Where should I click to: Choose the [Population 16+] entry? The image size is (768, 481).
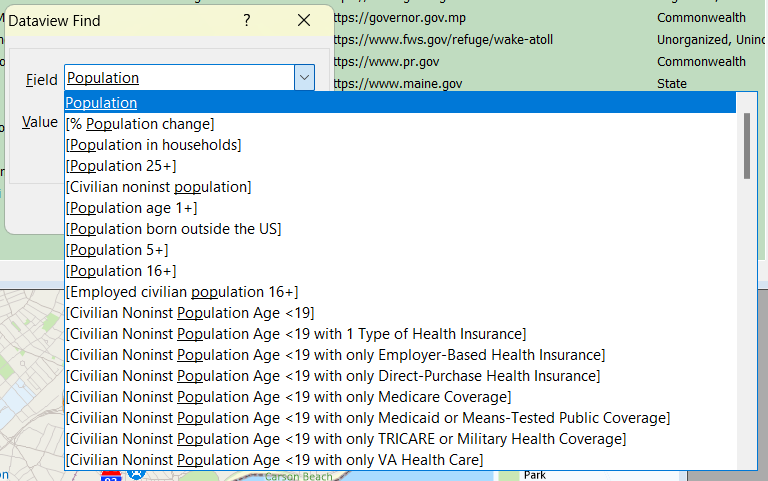(x=120, y=271)
